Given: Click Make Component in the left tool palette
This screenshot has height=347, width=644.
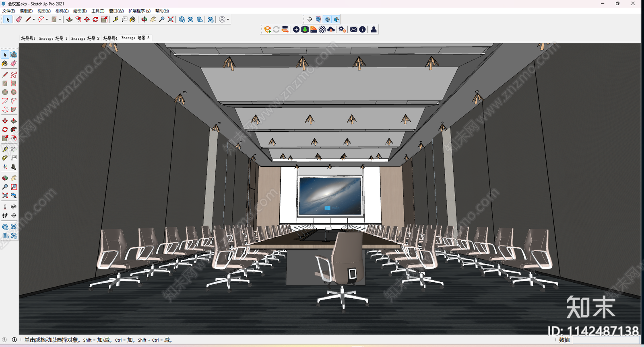Looking at the screenshot, I should 14,55.
